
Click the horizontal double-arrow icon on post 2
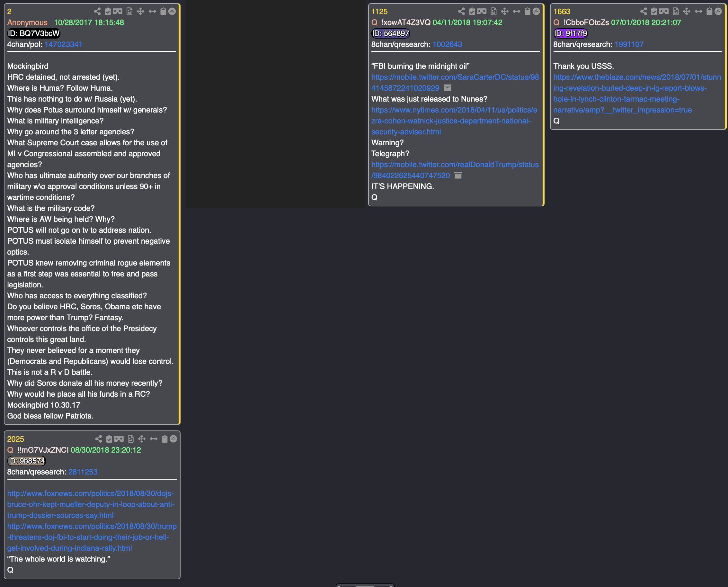pos(152,12)
